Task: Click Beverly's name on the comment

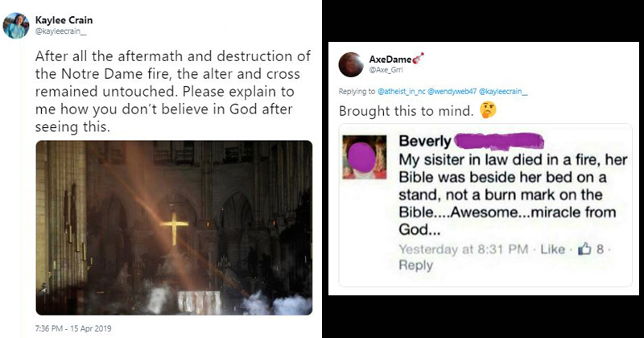Action: 425,142
